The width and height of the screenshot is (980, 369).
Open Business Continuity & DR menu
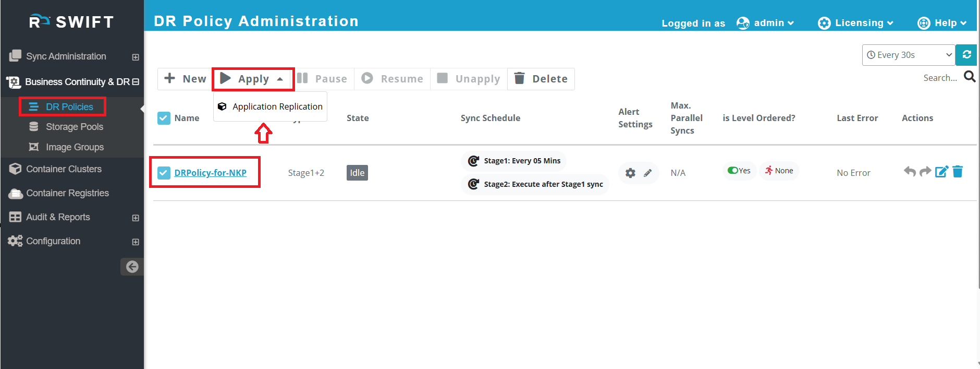click(x=77, y=82)
